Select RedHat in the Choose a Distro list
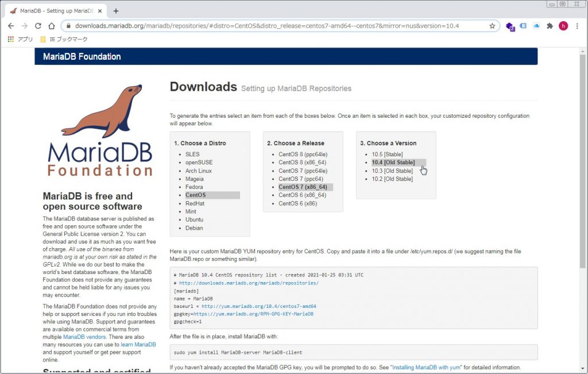Screen dimensions: 588x374 195,203
